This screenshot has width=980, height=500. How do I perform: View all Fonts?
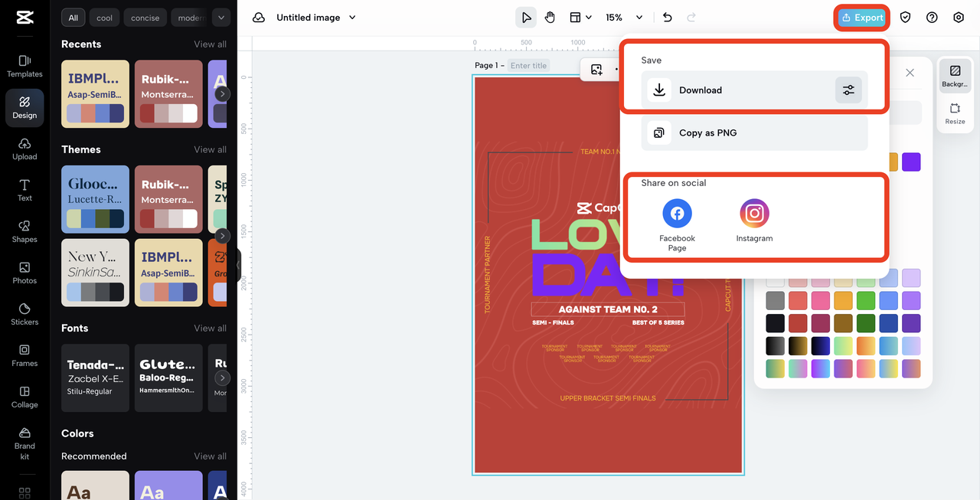point(210,328)
